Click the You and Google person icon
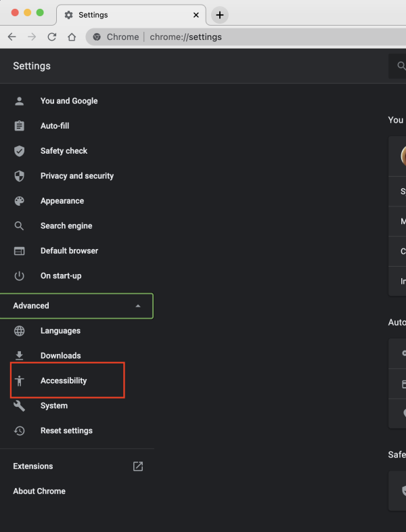The image size is (406, 532). [x=20, y=101]
